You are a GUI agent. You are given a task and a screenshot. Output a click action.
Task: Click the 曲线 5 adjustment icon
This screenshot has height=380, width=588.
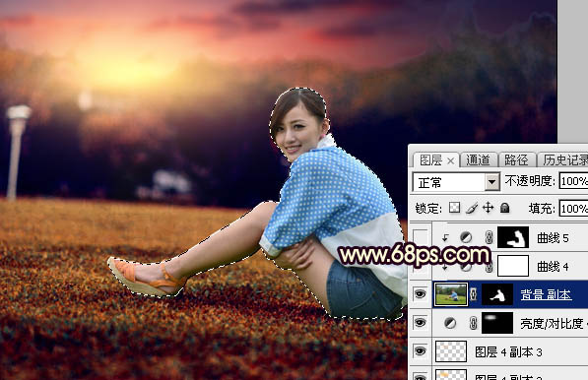pyautogui.click(x=465, y=237)
